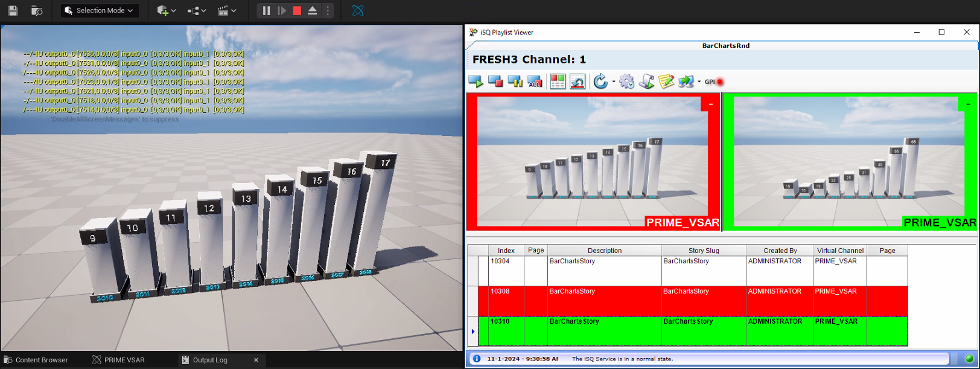Click the save icon in Unreal toolbar
Screen dimensions: 980x369
pyautogui.click(x=13, y=10)
